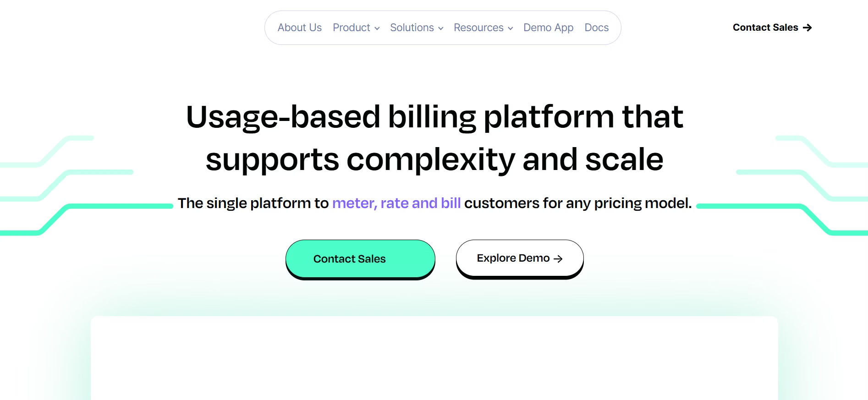868x400 pixels.
Task: Click the Solutions chevron icon in navigation
Action: [x=441, y=28]
